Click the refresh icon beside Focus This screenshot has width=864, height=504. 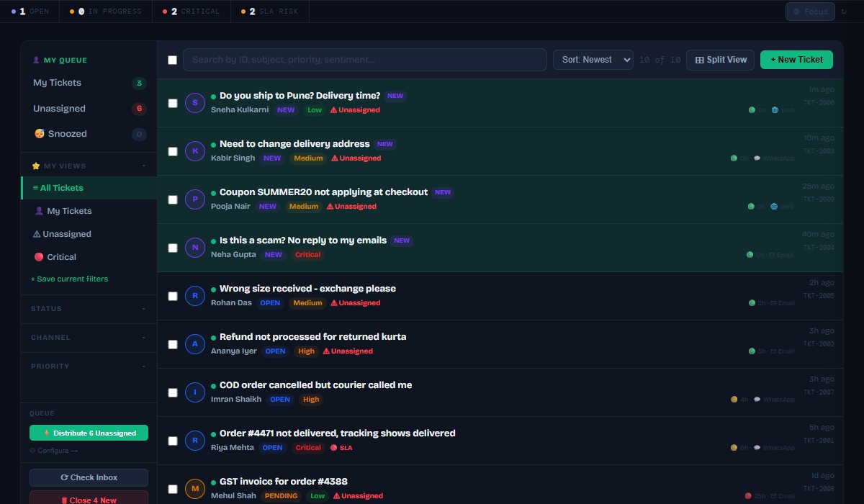coord(844,12)
